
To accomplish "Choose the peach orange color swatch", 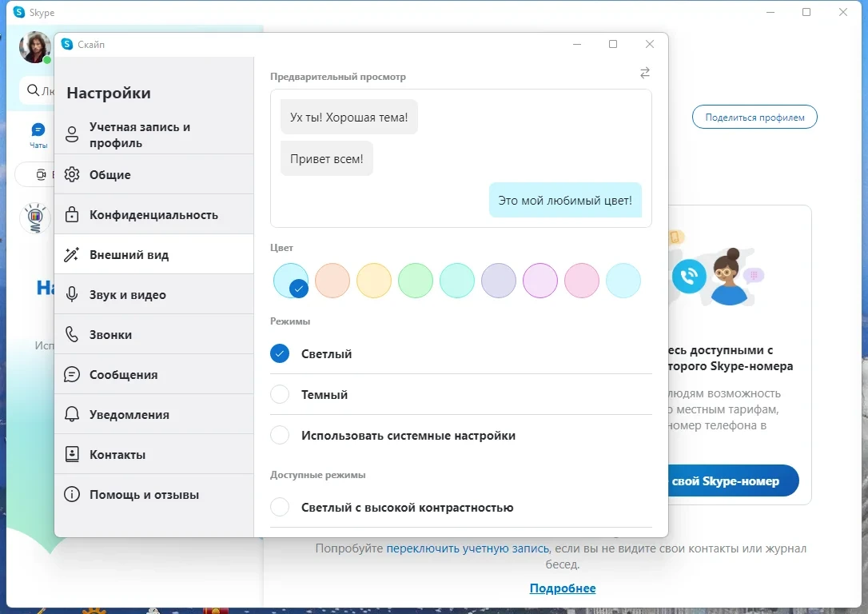I will (332, 281).
